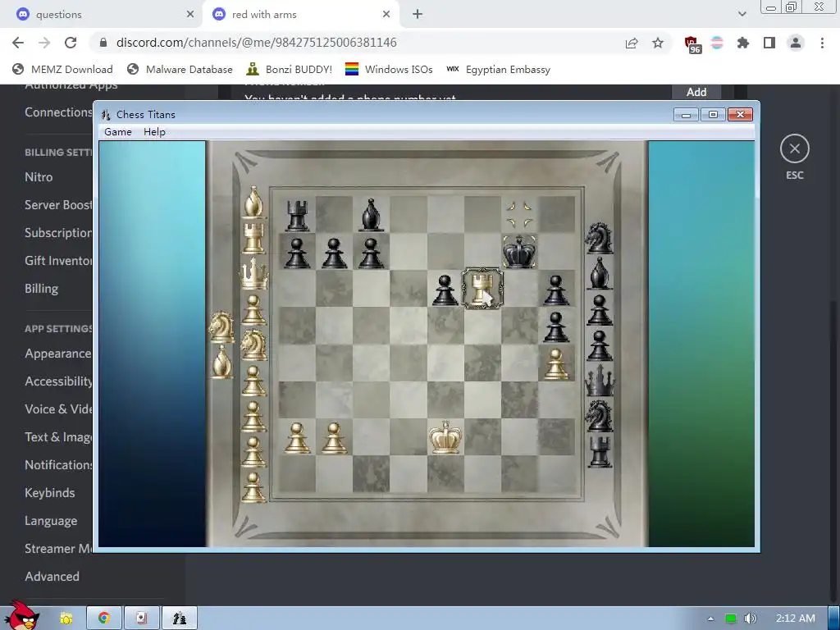Click the black pawn below the black rook
Screen dimensions: 840x630
[297, 253]
